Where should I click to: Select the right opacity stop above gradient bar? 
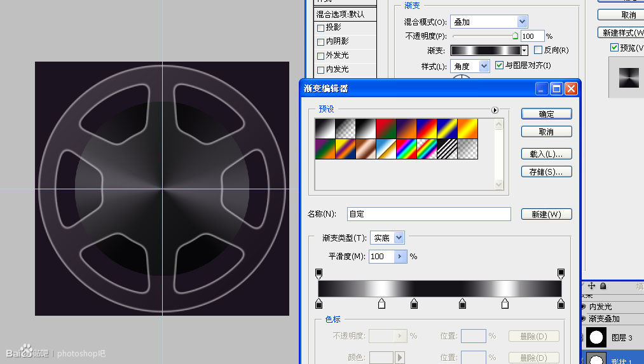click(x=561, y=273)
